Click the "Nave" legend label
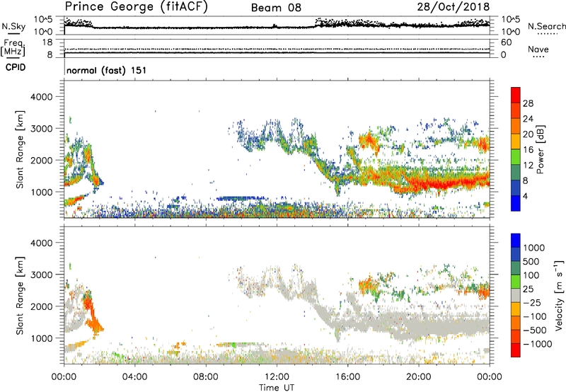The width and height of the screenshot is (566, 392). pos(538,49)
